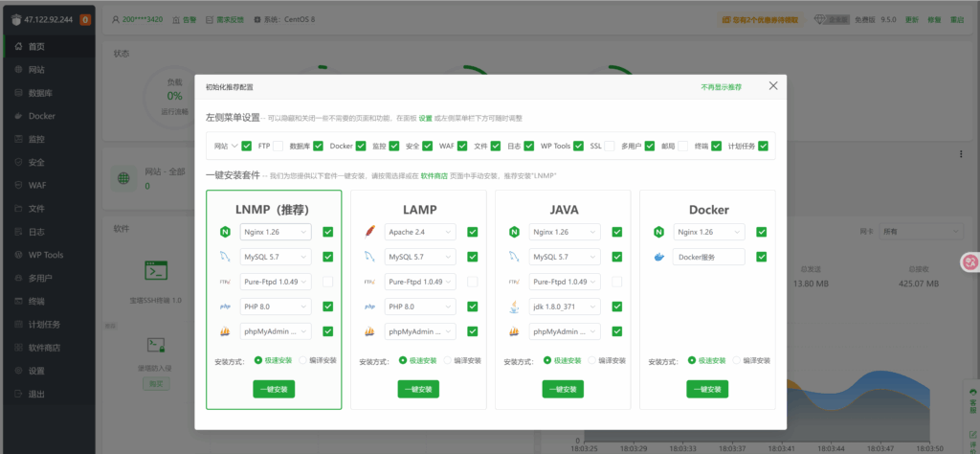
Task: Click the 退出 logout icon in sidebar
Action: 18,394
